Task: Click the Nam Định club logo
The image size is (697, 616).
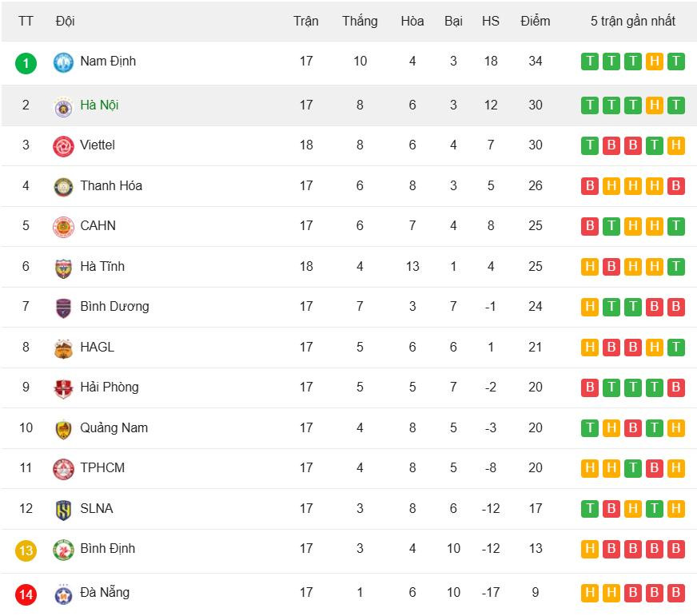Action: coord(63,62)
